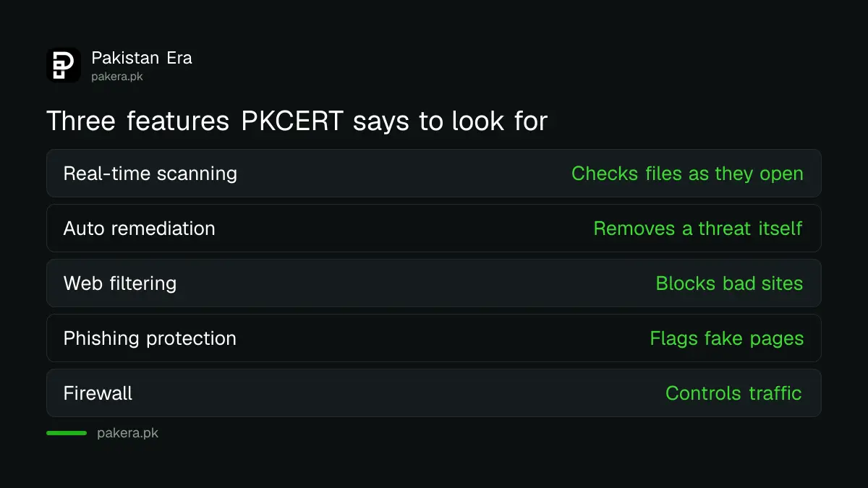Select the Real-time scanning row label
868x488 pixels.
pyautogui.click(x=150, y=174)
